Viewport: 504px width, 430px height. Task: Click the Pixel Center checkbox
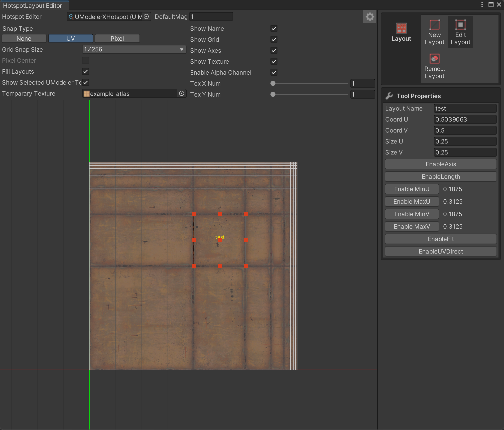click(86, 60)
